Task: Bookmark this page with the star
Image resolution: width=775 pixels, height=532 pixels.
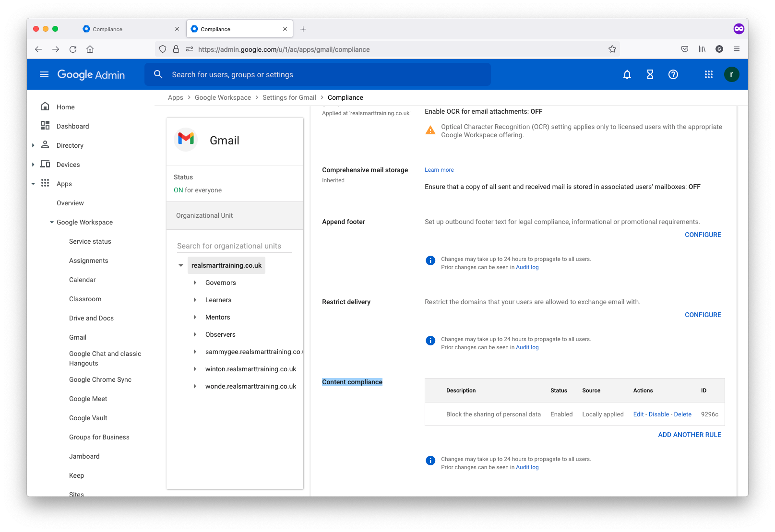Action: click(x=612, y=49)
